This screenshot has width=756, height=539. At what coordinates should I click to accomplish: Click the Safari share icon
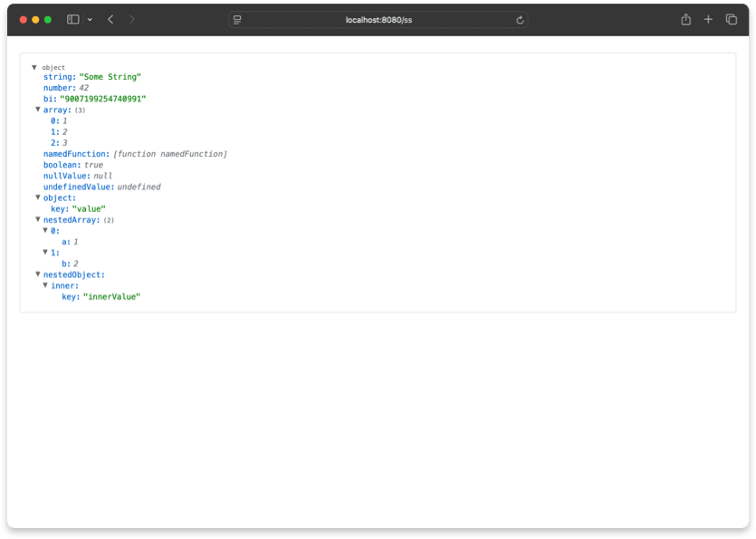(685, 18)
